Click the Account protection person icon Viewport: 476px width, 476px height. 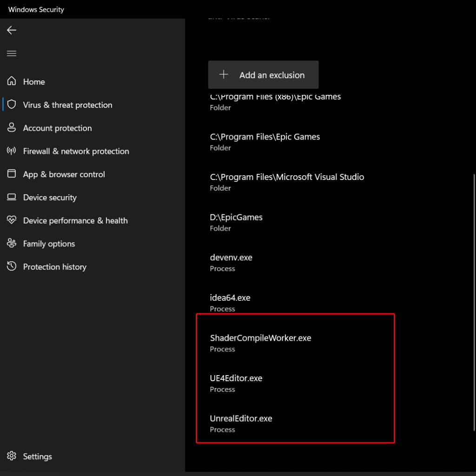click(11, 128)
